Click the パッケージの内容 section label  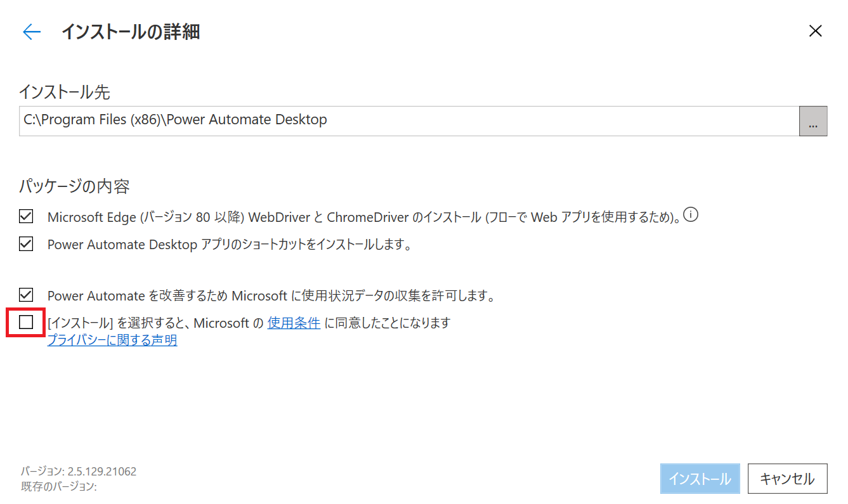74,187
